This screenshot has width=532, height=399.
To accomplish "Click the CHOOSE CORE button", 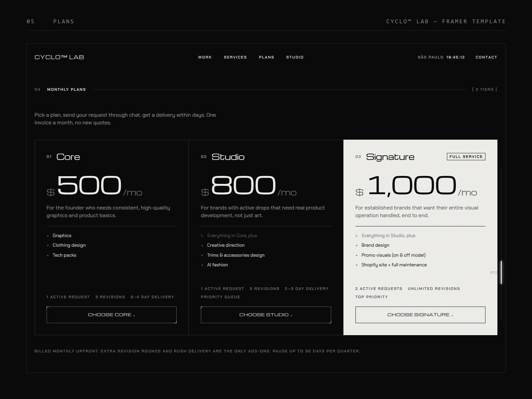I will [x=111, y=315].
